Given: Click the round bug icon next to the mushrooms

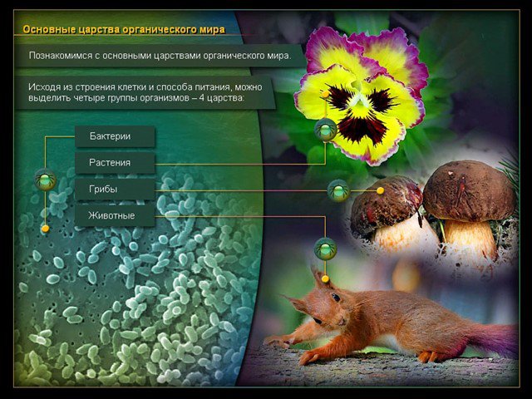Looking at the screenshot, I should coord(338,191).
